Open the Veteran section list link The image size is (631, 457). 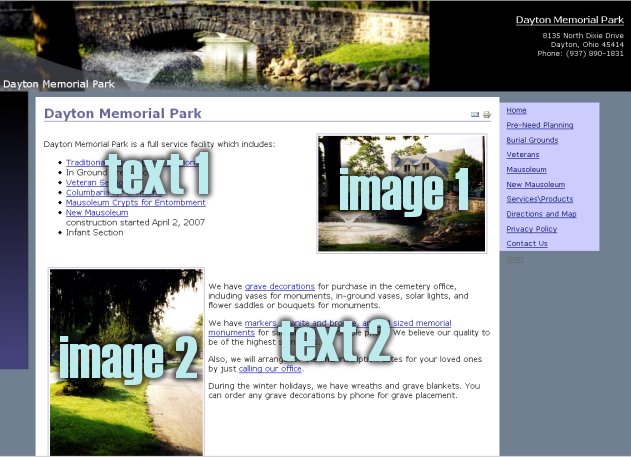(93, 182)
